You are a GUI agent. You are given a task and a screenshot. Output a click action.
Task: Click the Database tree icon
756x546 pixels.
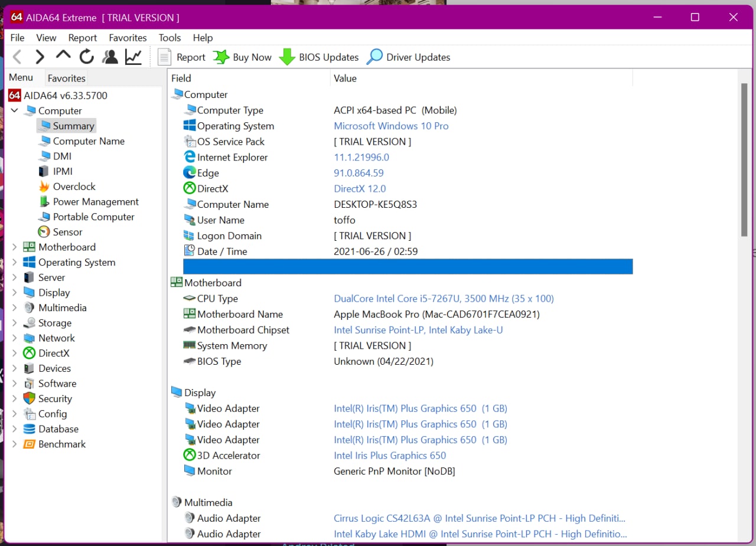pyautogui.click(x=29, y=429)
